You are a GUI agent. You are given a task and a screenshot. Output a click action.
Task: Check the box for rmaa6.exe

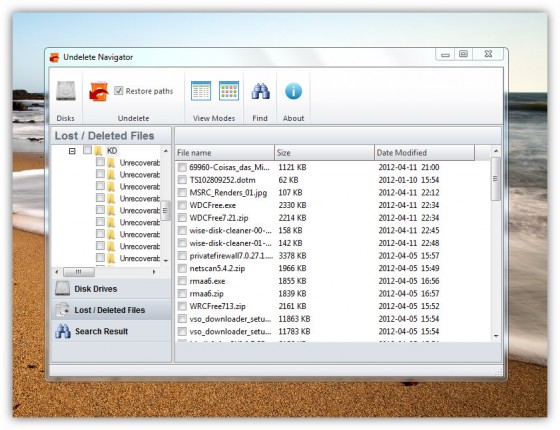tap(182, 281)
